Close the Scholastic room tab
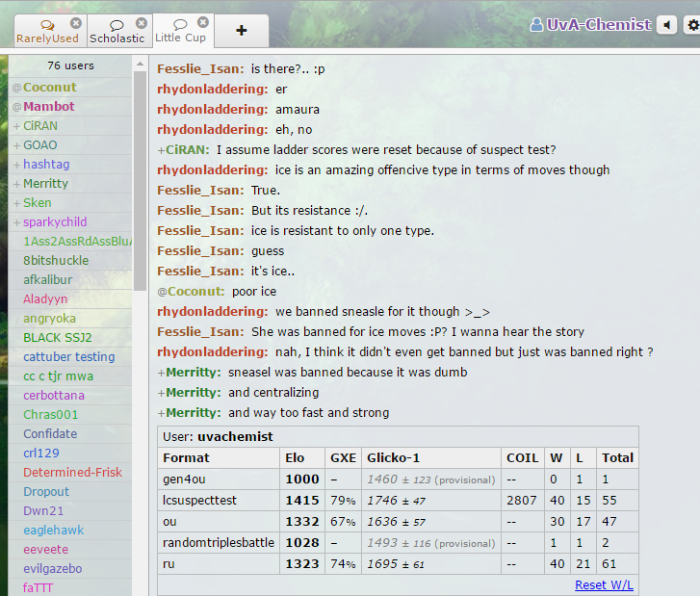Screen dimensions: 700x596 (142, 22)
